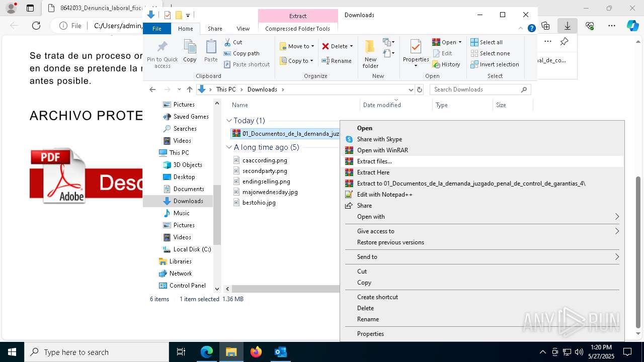
Task: Click the Type here to search box
Action: [97, 352]
